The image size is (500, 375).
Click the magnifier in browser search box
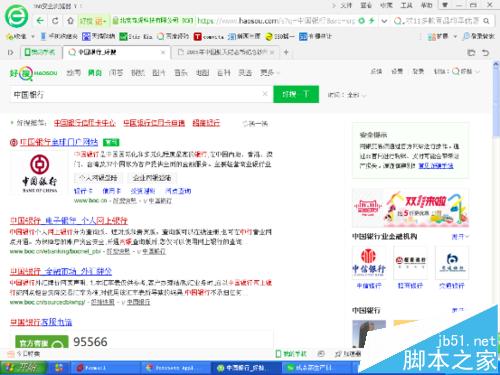pos(487,21)
